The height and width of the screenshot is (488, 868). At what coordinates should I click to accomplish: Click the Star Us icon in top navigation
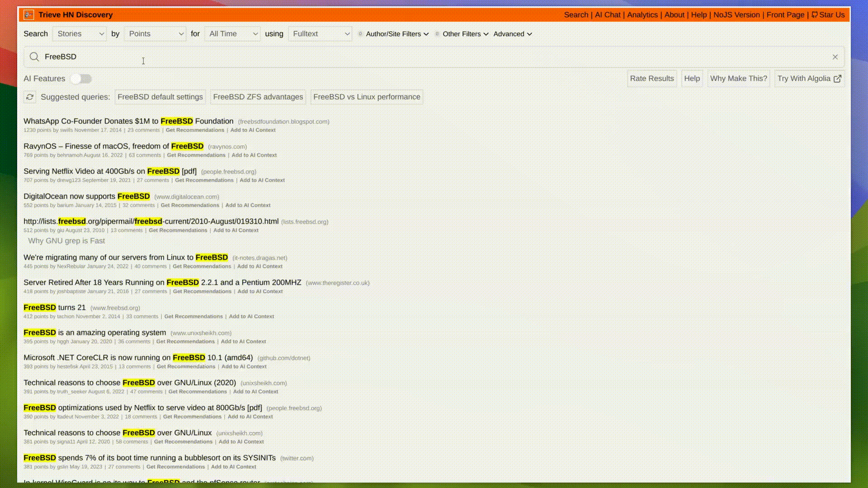click(x=815, y=14)
